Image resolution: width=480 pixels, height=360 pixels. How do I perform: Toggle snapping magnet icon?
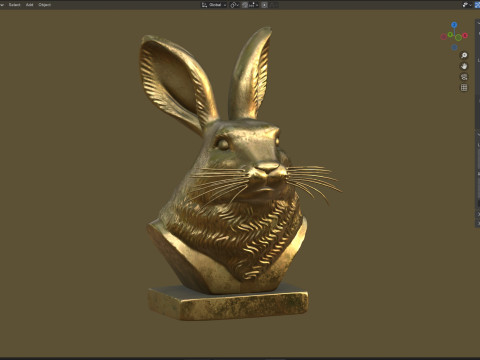coord(245,5)
